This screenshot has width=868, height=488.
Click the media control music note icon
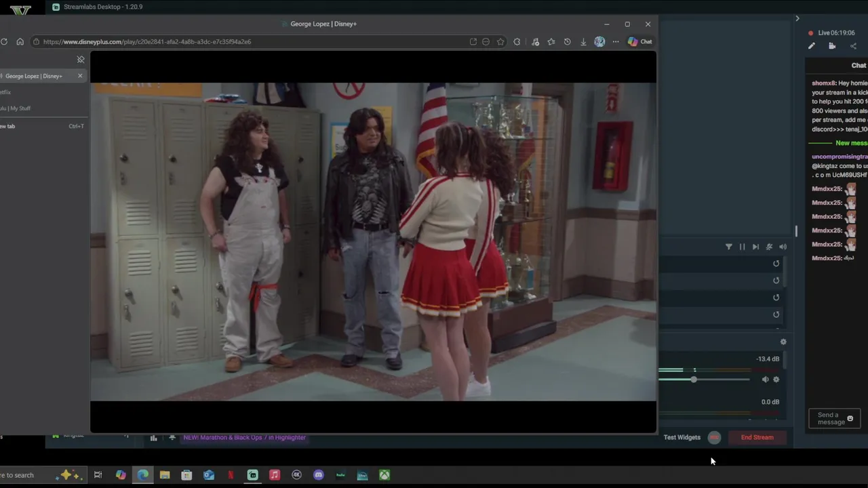coord(535,41)
